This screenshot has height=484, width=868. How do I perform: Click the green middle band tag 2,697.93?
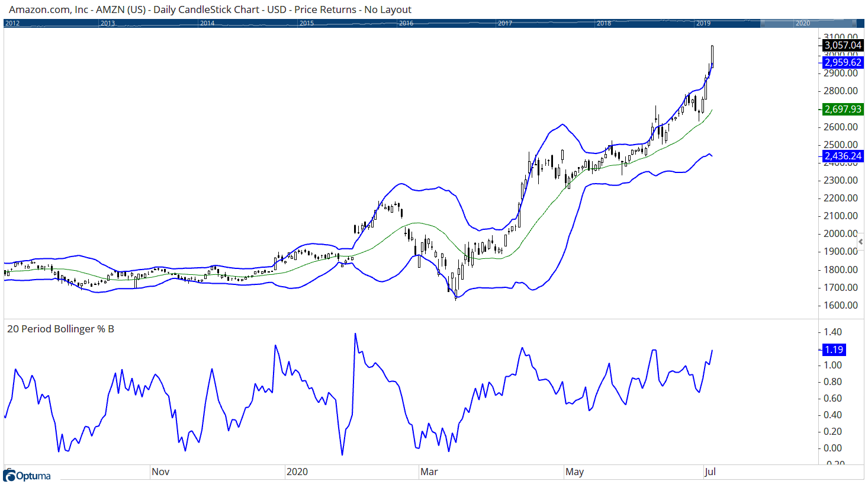843,109
